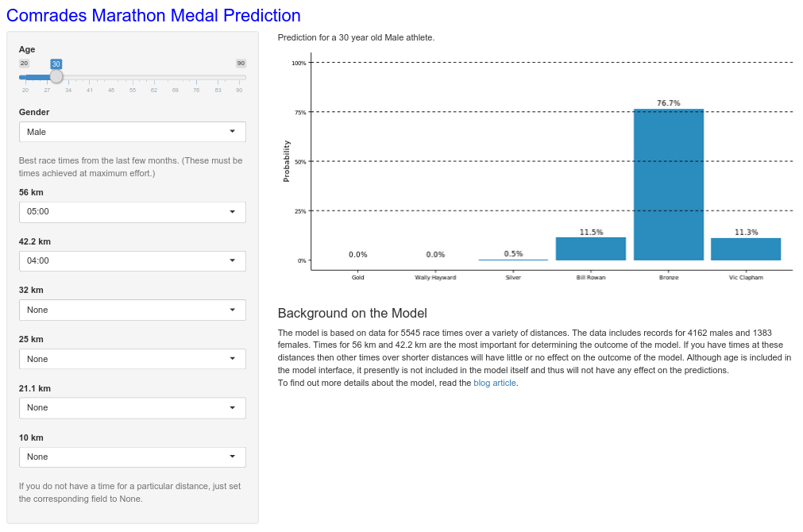The height and width of the screenshot is (532, 803).
Task: Click the Vic Clapham bar
Action: click(x=746, y=249)
